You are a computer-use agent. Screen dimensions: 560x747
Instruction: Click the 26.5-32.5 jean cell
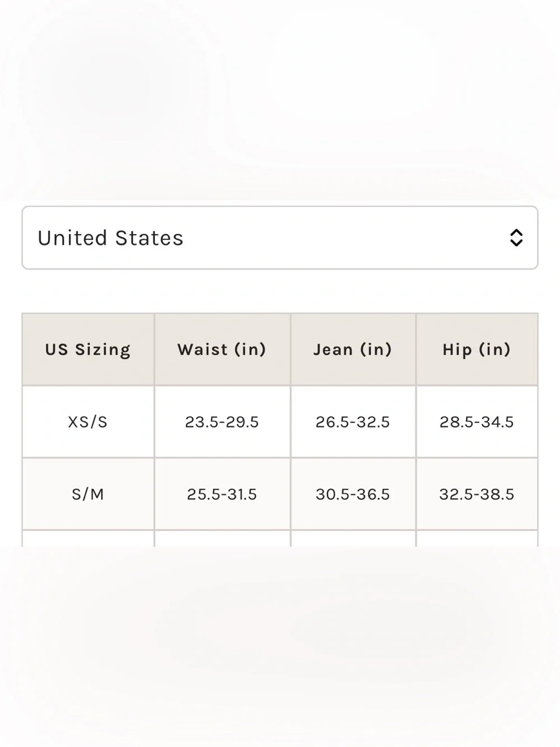(353, 421)
